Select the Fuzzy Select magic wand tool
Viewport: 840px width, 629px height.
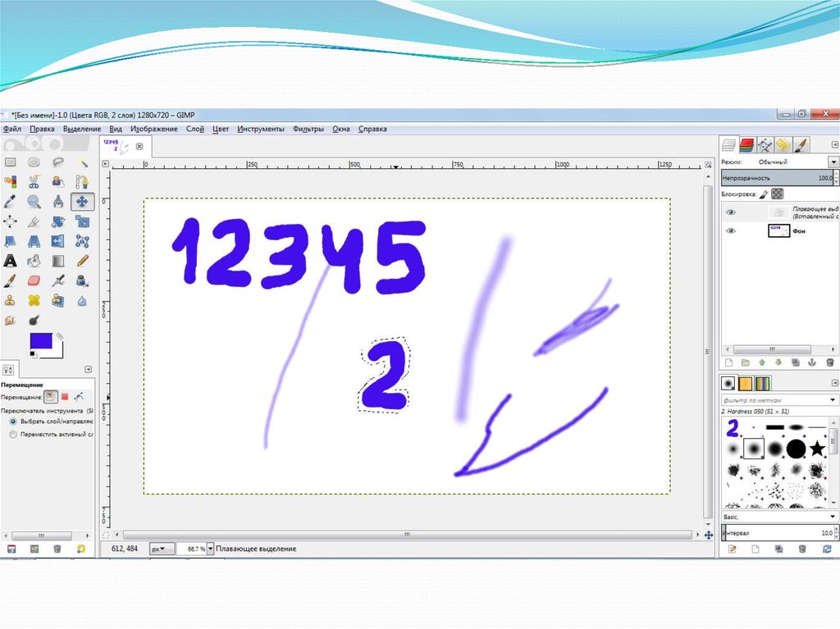82,162
